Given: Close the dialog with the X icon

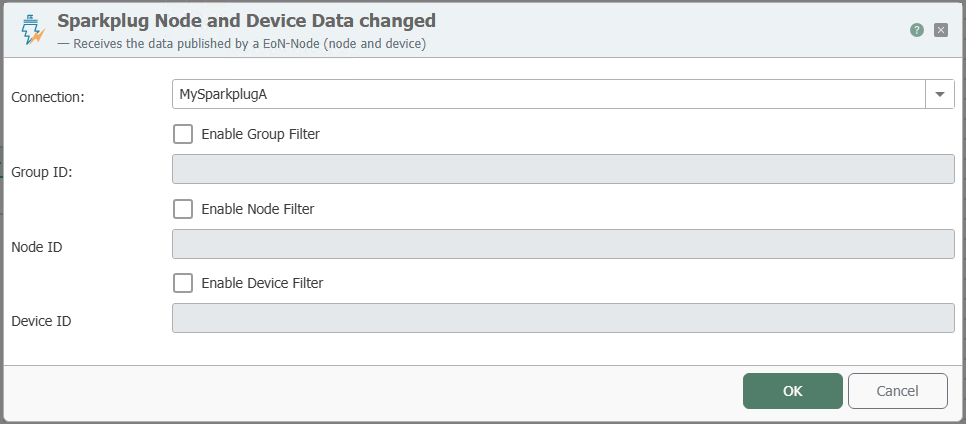Looking at the screenshot, I should coord(941,30).
